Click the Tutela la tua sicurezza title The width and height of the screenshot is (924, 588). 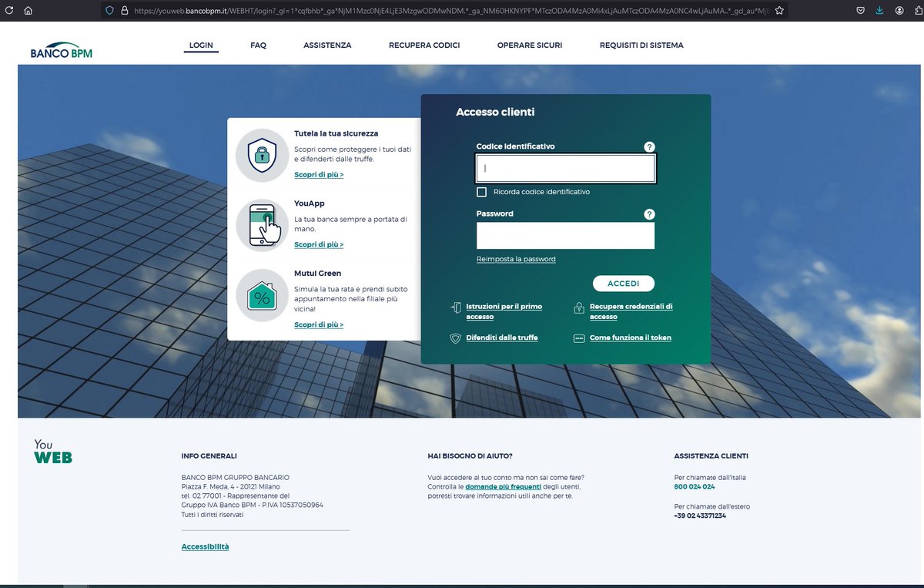click(336, 133)
